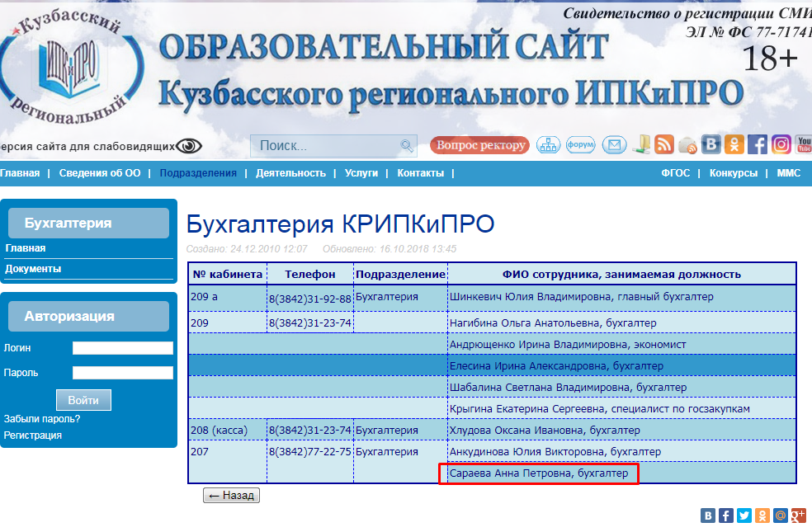Share via Google Plus icon at bottom
Viewport: 812px width, 532px height.
coord(798,516)
